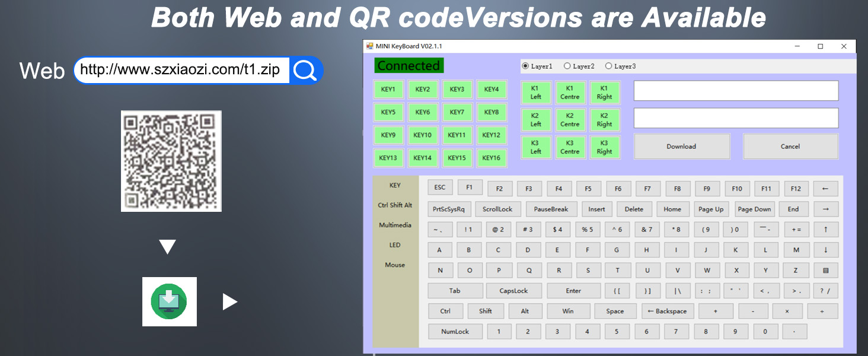Click the Delete key button
This screenshot has height=356, width=868.
634,209
